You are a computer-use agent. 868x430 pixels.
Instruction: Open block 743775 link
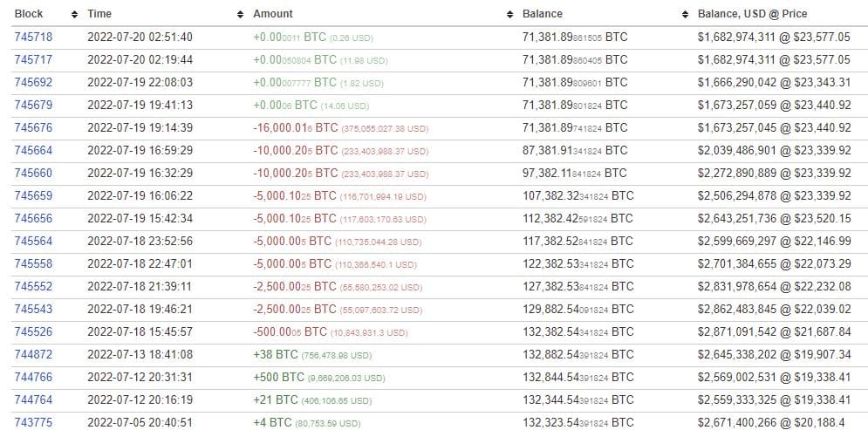point(33,423)
